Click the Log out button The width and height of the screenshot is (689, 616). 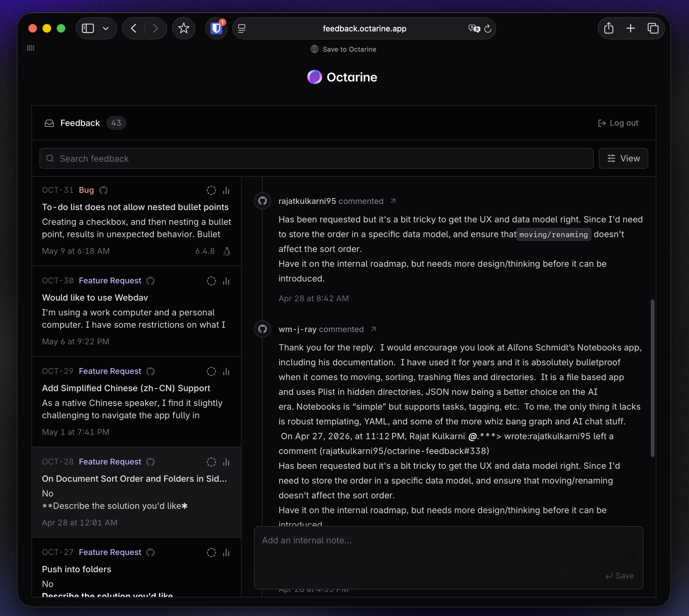[x=618, y=123]
